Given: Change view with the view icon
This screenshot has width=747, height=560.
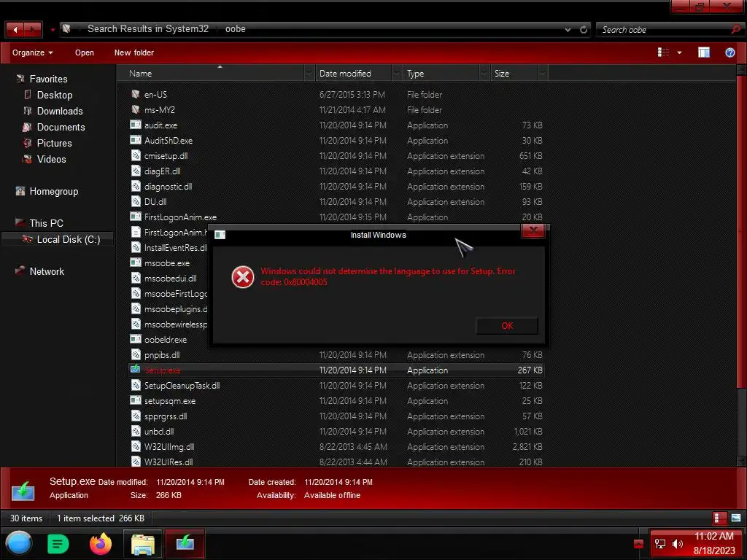Looking at the screenshot, I should (x=663, y=52).
